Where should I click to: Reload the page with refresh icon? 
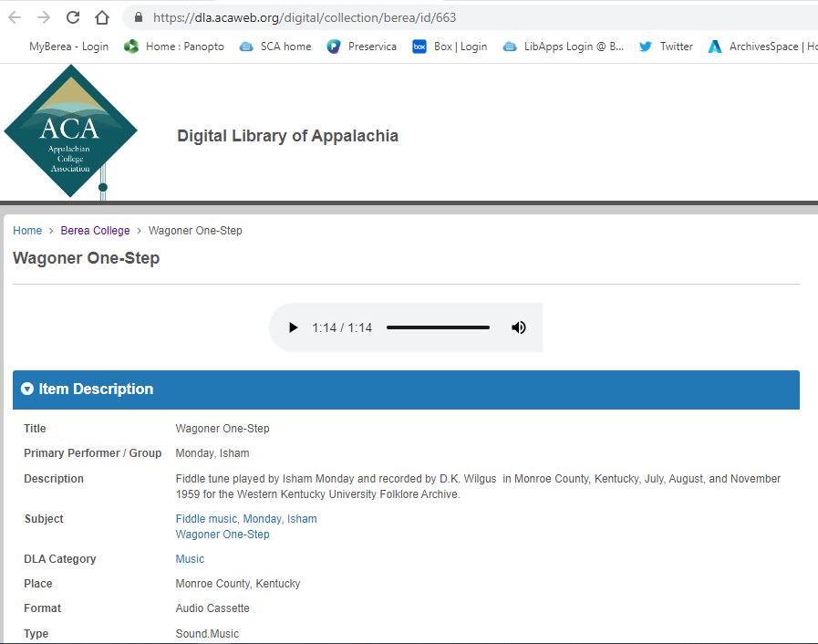(x=73, y=17)
